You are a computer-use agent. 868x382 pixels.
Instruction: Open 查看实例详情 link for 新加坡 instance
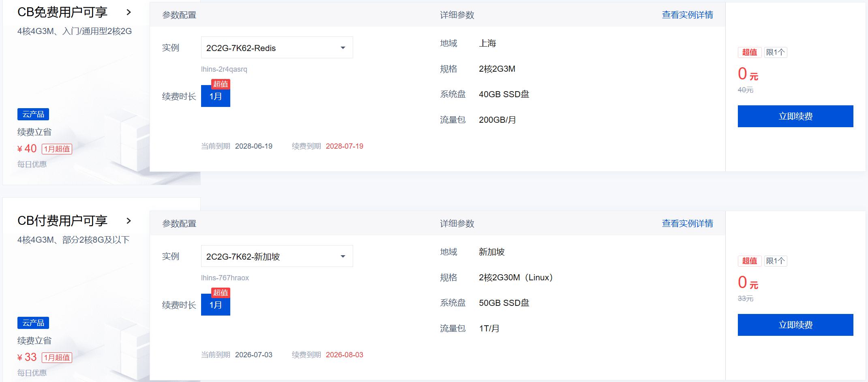point(688,224)
